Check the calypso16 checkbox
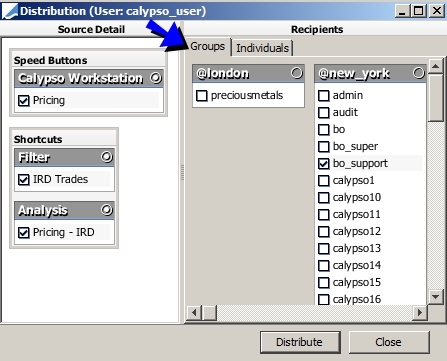Screen dimensions: 447x361 click(324, 299)
